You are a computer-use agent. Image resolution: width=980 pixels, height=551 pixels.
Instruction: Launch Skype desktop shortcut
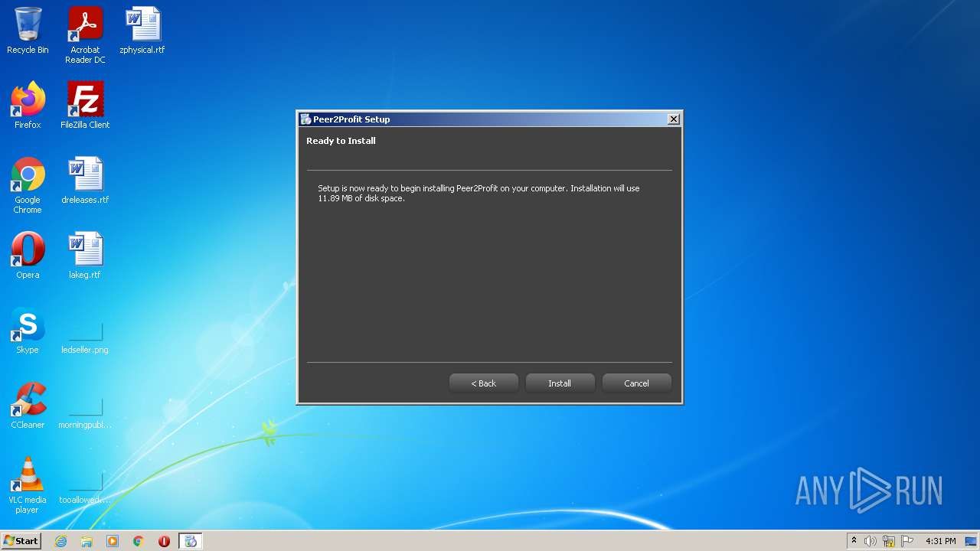(x=28, y=331)
